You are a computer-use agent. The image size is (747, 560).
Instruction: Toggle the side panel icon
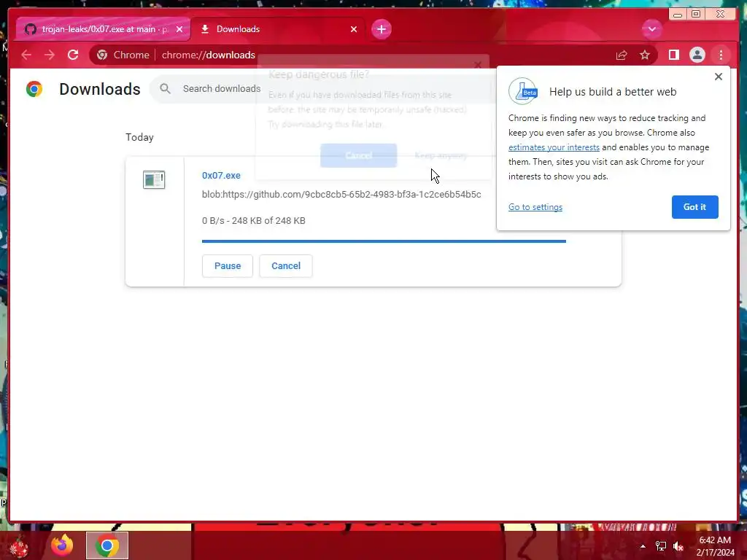tap(673, 55)
